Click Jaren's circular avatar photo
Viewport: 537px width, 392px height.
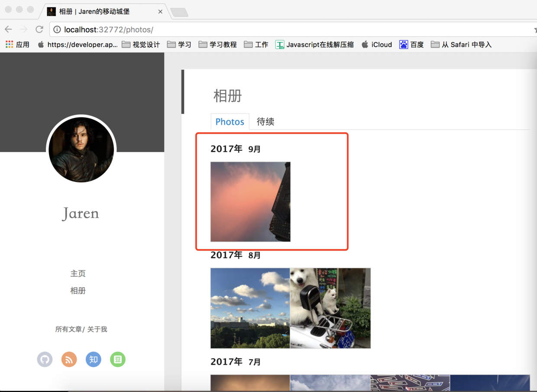coord(81,149)
